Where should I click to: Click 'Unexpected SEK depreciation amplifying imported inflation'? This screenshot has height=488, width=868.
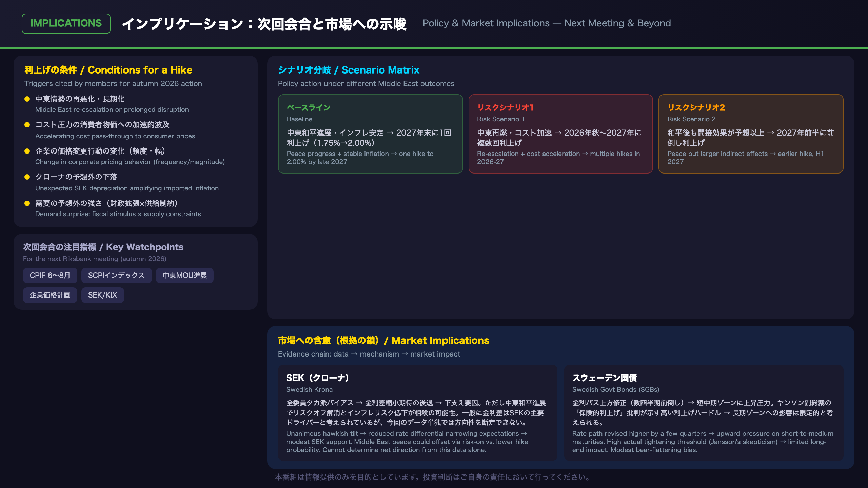pos(127,188)
